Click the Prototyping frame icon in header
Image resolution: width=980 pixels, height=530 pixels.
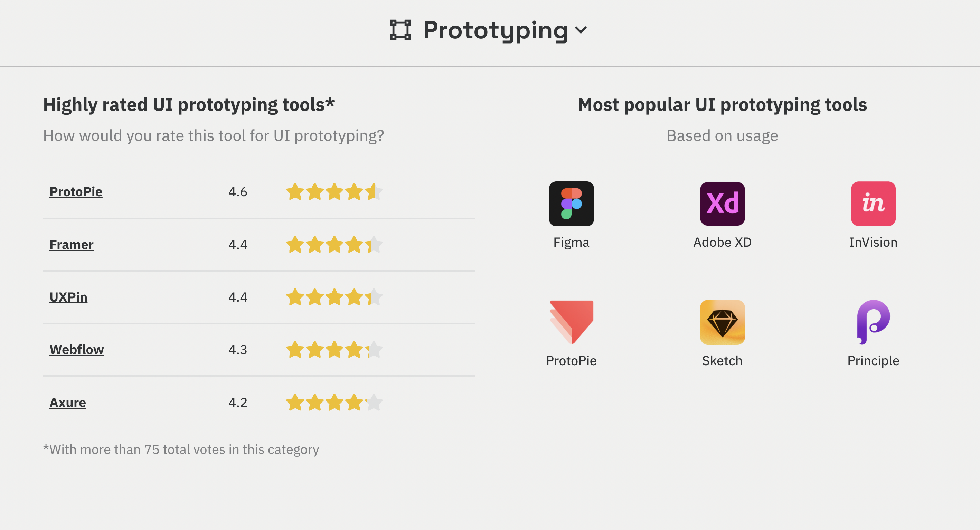400,30
